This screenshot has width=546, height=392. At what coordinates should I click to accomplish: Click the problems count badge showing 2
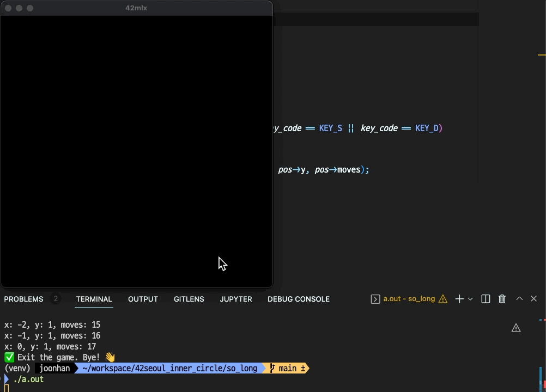[x=56, y=299]
